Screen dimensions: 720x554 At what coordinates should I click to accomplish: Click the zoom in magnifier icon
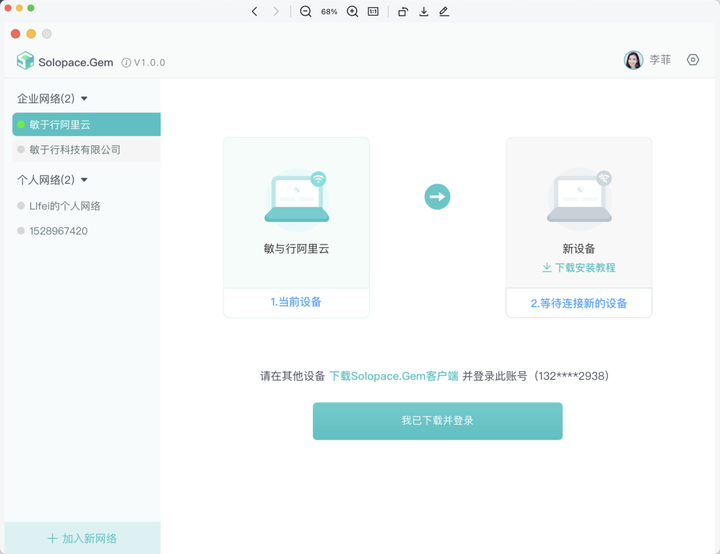tap(352, 12)
